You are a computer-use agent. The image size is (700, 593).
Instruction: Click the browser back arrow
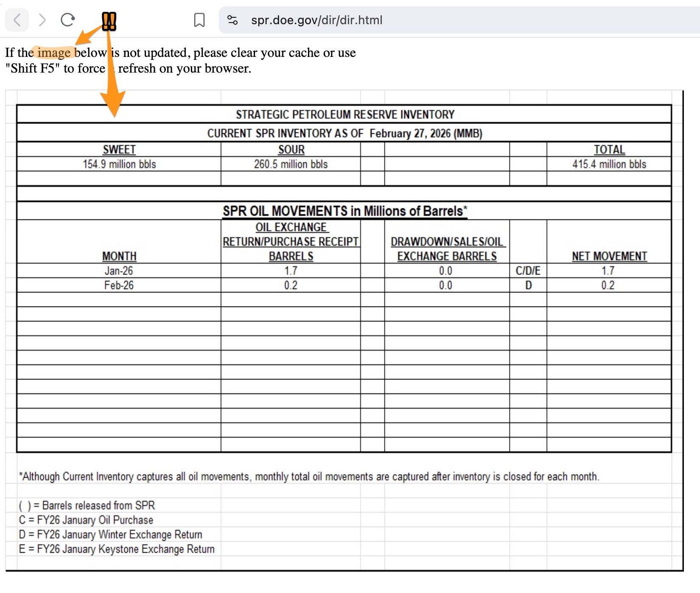click(17, 20)
